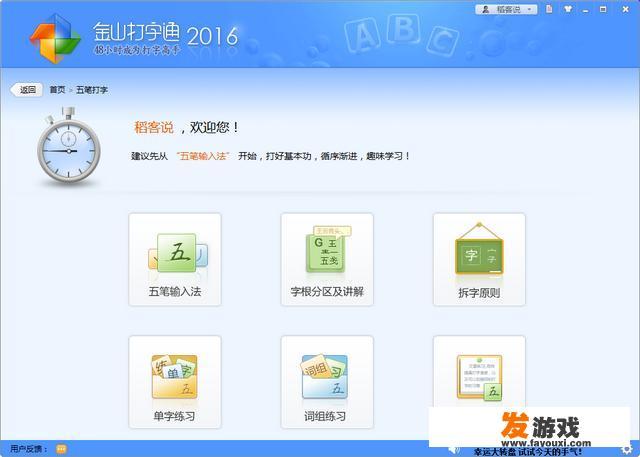Close the 金山打字通 window
640x457 pixels.
(625, 9)
